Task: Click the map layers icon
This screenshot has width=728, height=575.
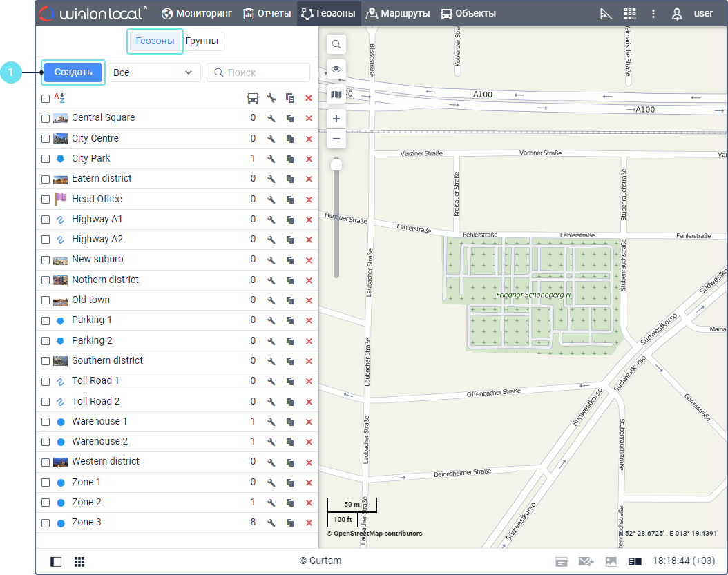Action: (336, 95)
